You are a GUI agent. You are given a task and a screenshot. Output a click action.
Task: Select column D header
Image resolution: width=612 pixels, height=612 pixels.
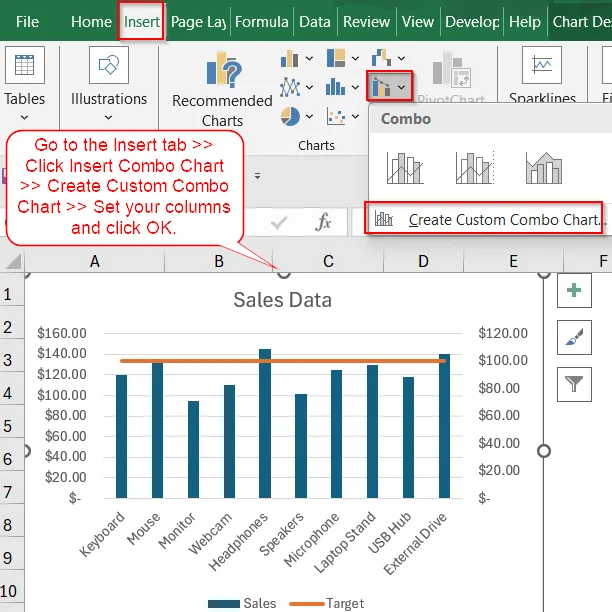423,261
